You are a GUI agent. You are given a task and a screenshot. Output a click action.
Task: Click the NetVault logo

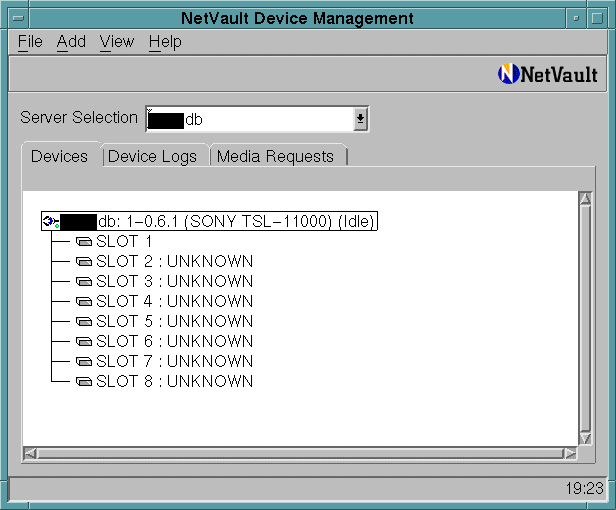click(548, 74)
